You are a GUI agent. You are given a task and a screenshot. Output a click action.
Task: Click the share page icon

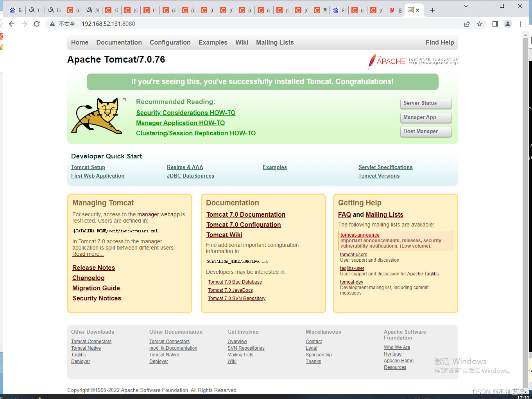[467, 24]
